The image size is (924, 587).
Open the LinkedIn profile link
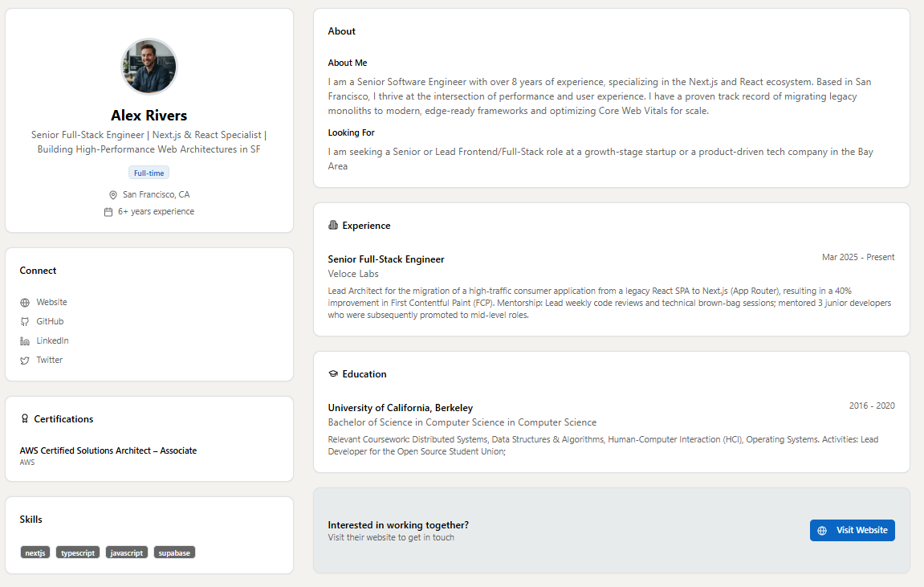[x=52, y=341]
